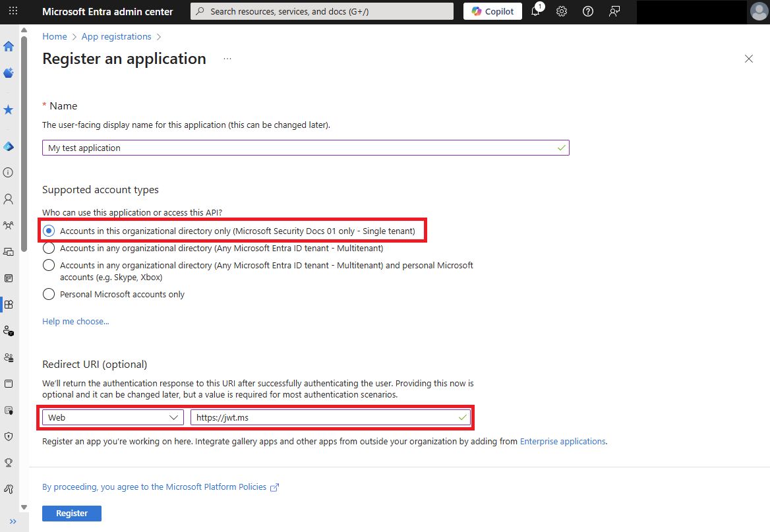Viewport: 770px width, 532px height.
Task: Open the sparkle diamond sidebar icon
Action: (9, 73)
